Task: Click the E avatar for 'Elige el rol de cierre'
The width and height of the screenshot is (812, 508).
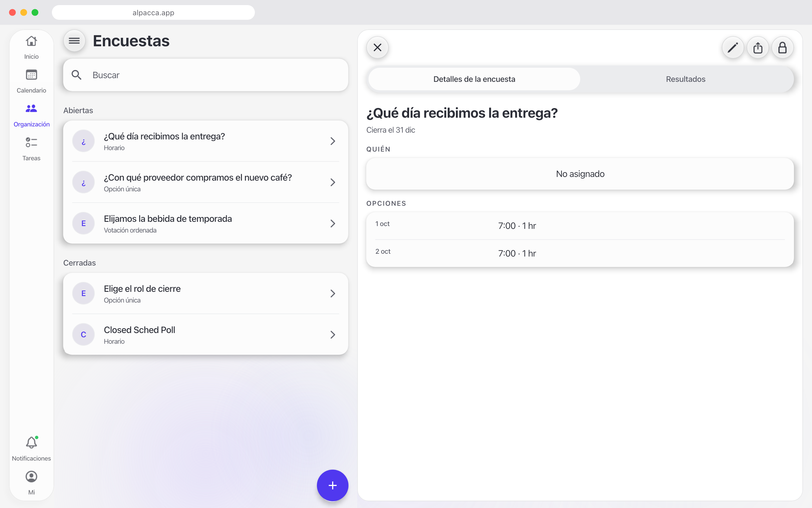Action: 83,293
